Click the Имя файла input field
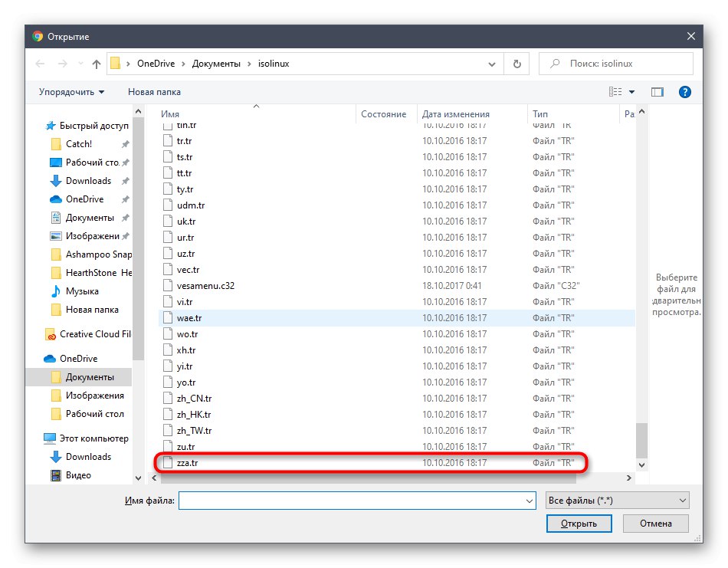The height and width of the screenshot is (568, 728). (357, 501)
